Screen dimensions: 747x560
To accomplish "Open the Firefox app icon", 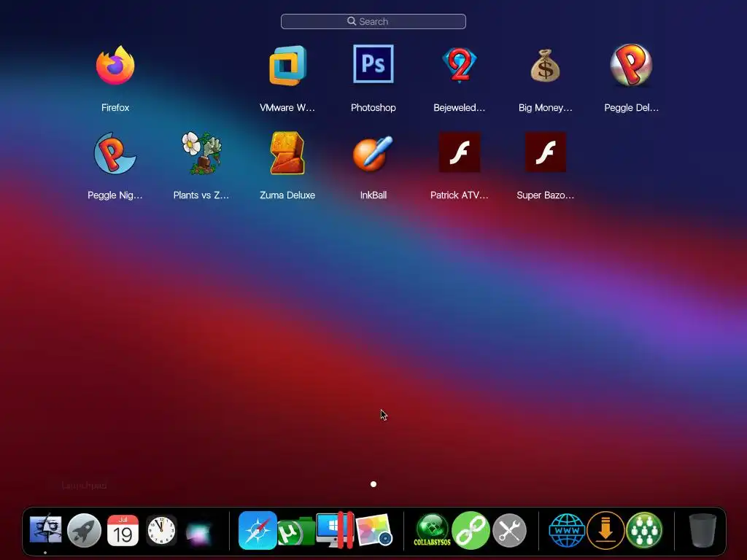I will pos(115,65).
